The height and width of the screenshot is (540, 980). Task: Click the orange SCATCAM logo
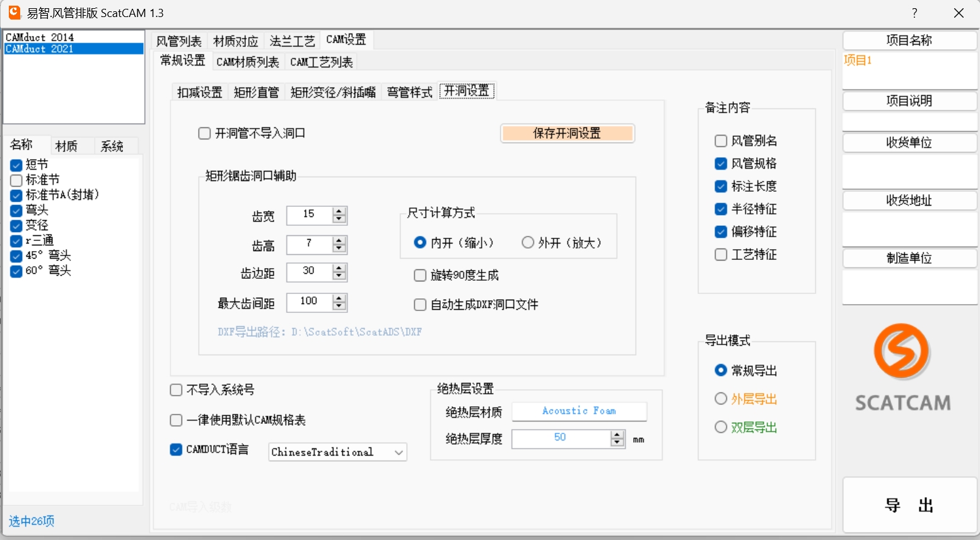pos(901,351)
